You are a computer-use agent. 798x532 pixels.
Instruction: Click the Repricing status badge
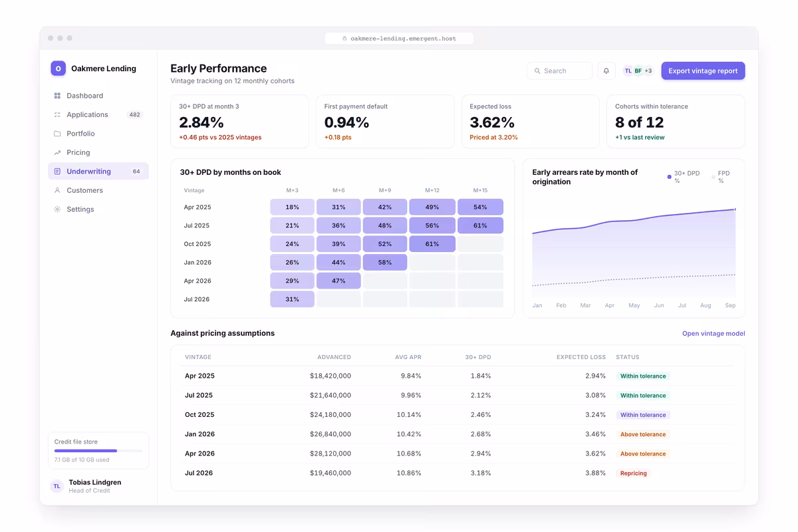[634, 473]
